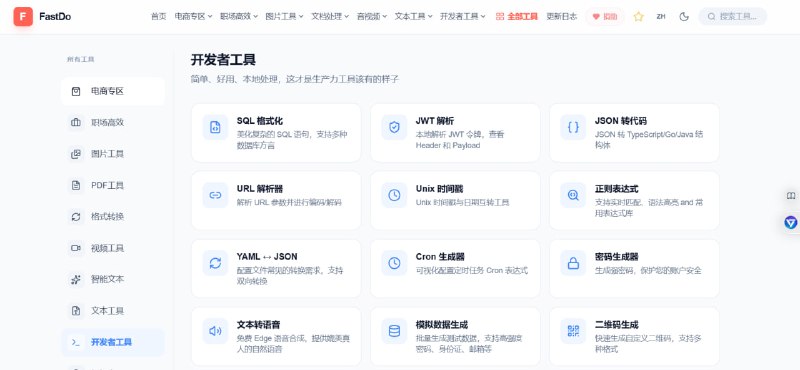This screenshot has width=800, height=370.
Task: Open 更新日志 in the top navigation
Action: pos(561,16)
